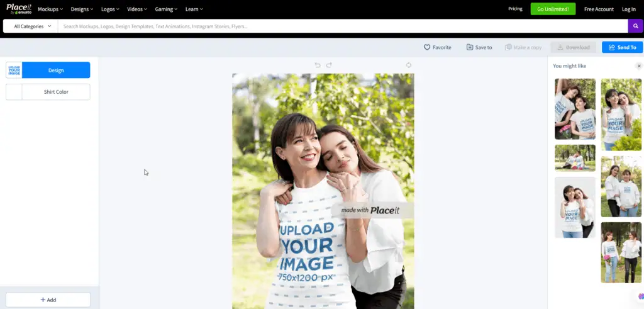Image resolution: width=644 pixels, height=309 pixels.
Task: Click the Go Unlimited! button
Action: click(x=552, y=9)
